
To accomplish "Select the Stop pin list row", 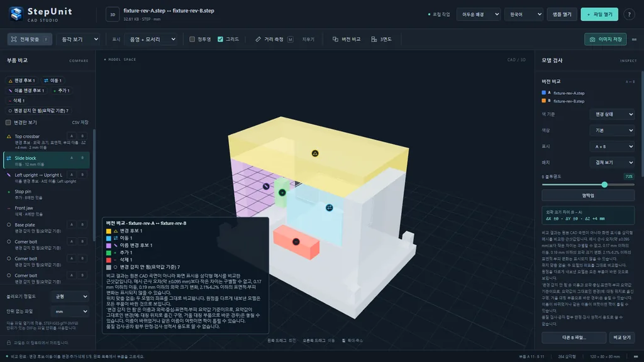I will pos(47,195).
